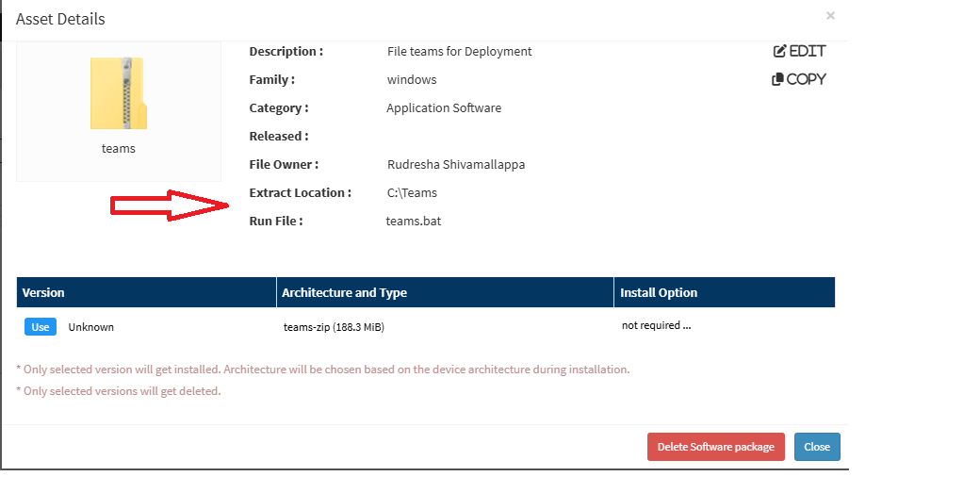980x493 pixels.
Task: Close dialog with the X icon
Action: point(830,16)
